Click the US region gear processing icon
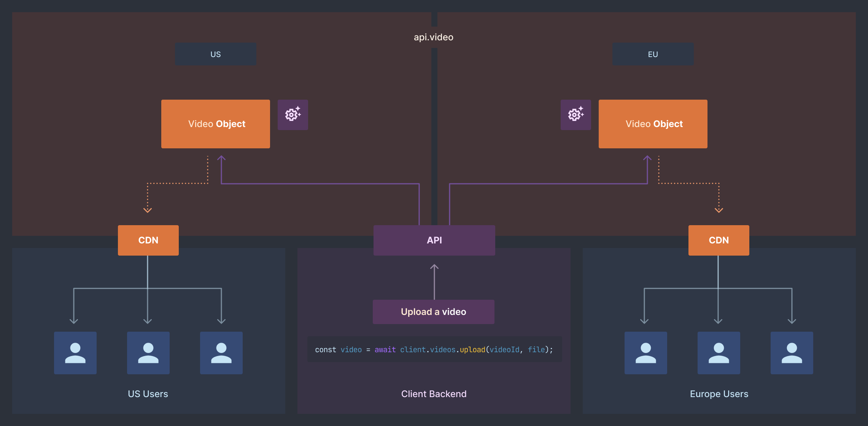868x426 pixels. [x=293, y=114]
